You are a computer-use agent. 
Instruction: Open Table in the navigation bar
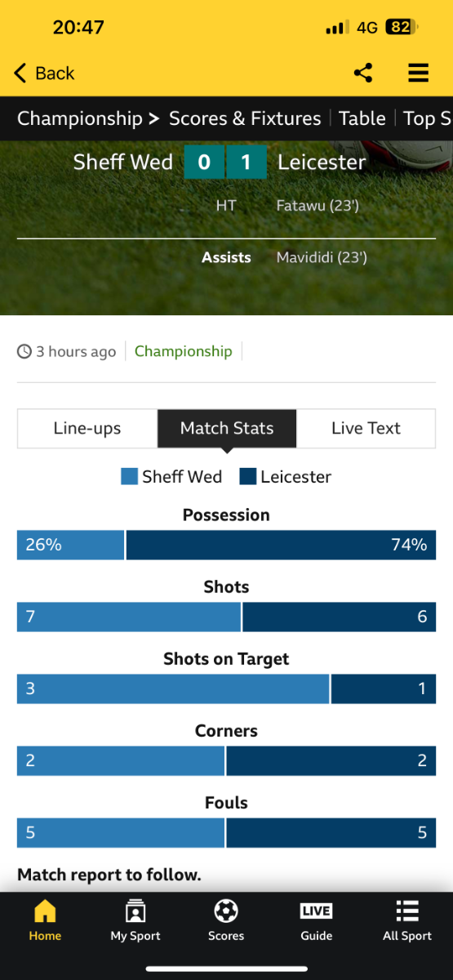pyautogui.click(x=362, y=118)
